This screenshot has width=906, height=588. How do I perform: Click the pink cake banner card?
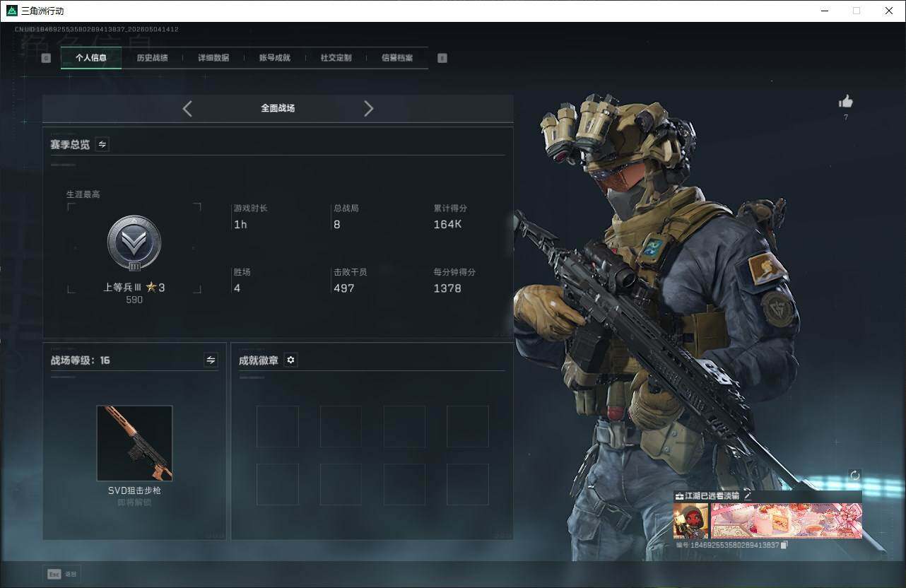787,521
